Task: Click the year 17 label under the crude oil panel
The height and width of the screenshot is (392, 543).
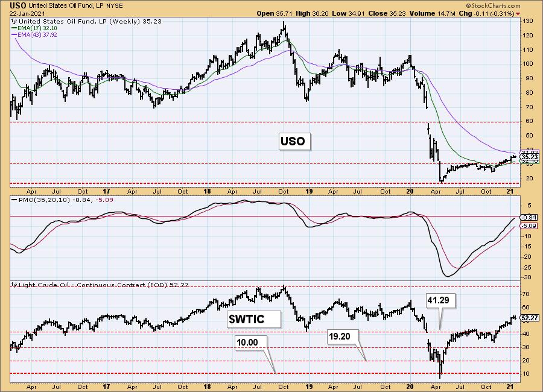Action: 106,387
